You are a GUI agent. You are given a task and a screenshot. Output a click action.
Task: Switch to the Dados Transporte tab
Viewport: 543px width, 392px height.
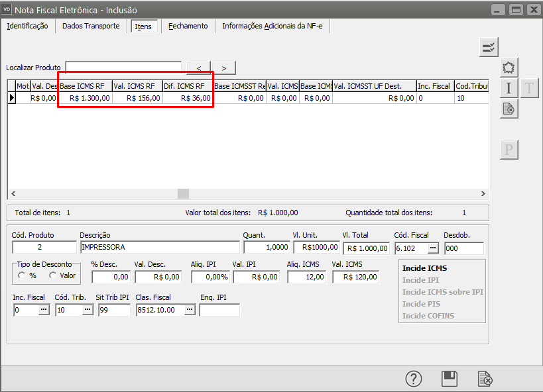[x=91, y=26]
